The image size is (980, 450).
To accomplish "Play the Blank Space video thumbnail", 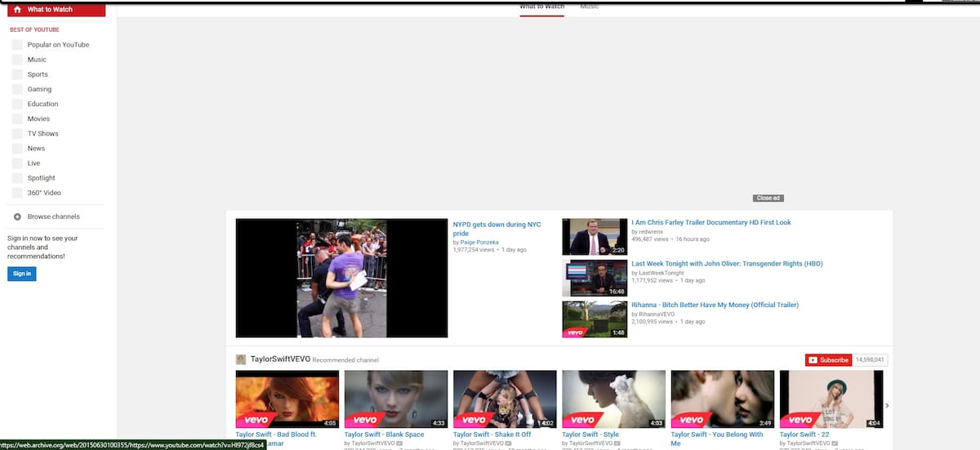I will click(396, 399).
